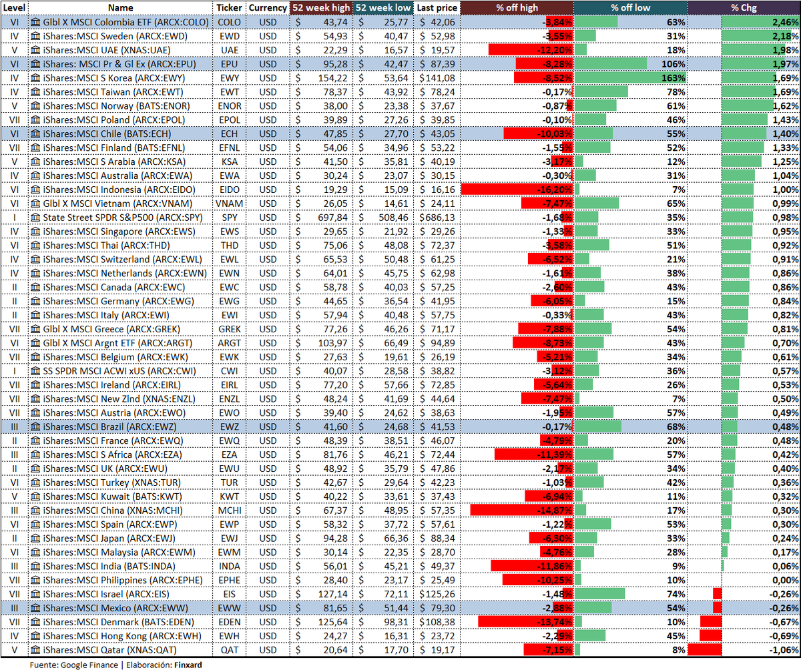Click the '-16,20%' off-high cell for Indonesia
This screenshot has width=801, height=672.
(x=517, y=190)
